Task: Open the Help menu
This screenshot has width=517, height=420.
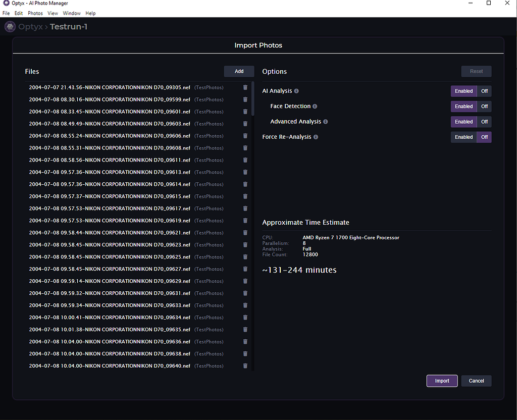Action: pyautogui.click(x=90, y=13)
